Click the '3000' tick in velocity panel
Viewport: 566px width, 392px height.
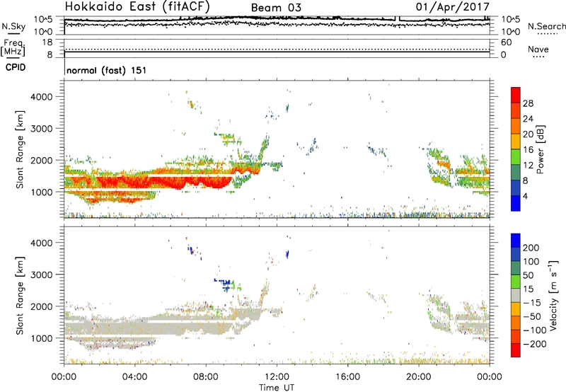click(42, 275)
